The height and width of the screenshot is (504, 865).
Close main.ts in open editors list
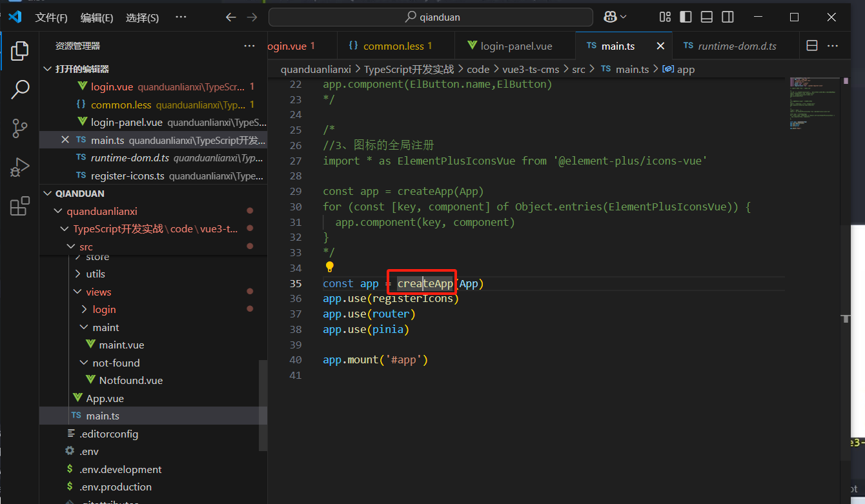click(x=65, y=139)
